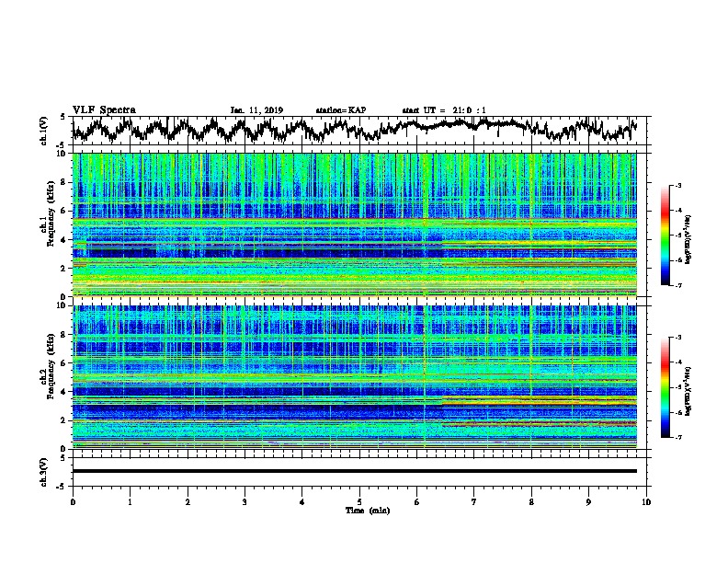
Task: Click the ch.2 spectrogram panel
Action: [354, 377]
